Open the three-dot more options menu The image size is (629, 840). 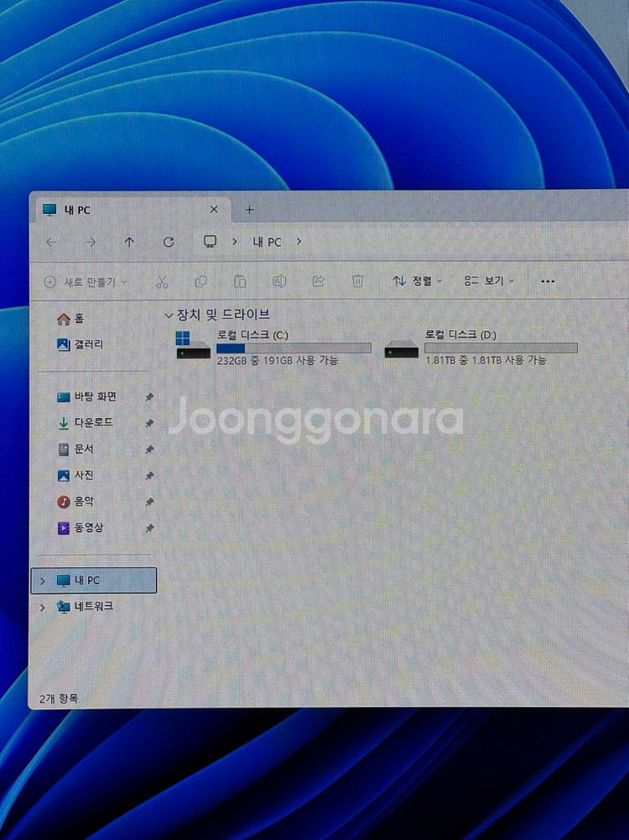tap(548, 281)
